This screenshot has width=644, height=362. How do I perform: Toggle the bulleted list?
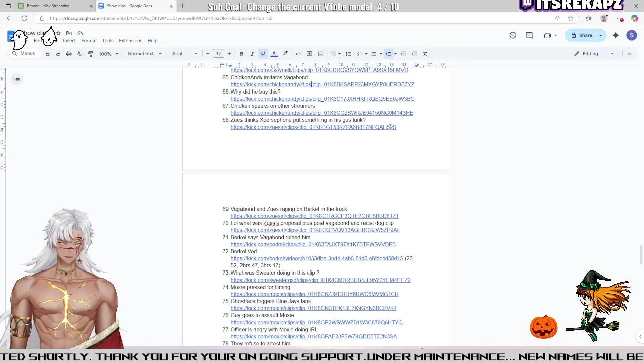click(x=373, y=54)
